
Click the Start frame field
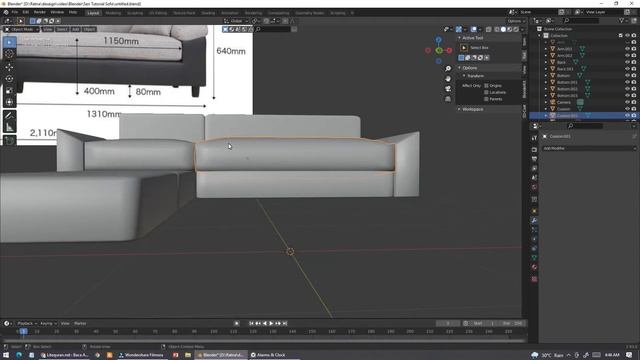click(x=484, y=323)
